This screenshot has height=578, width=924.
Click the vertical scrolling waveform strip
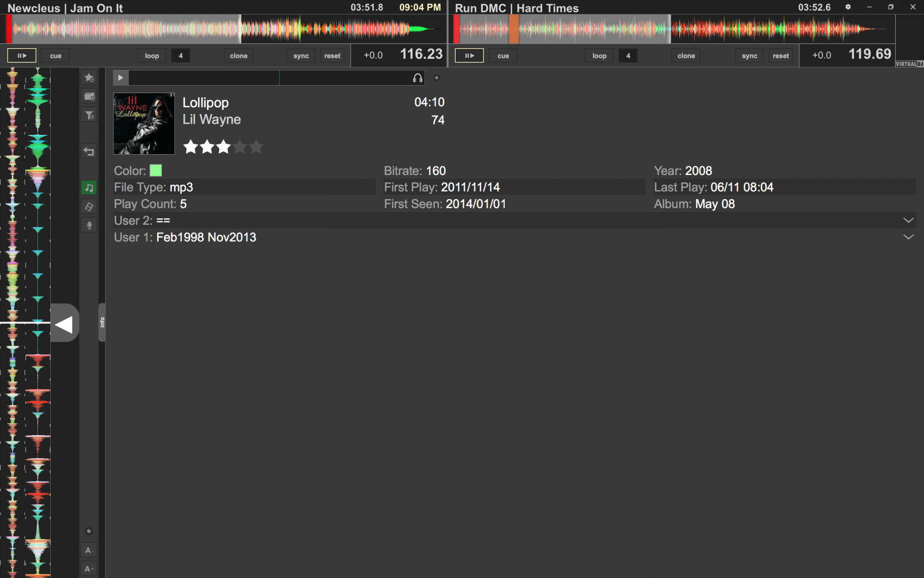click(25, 322)
